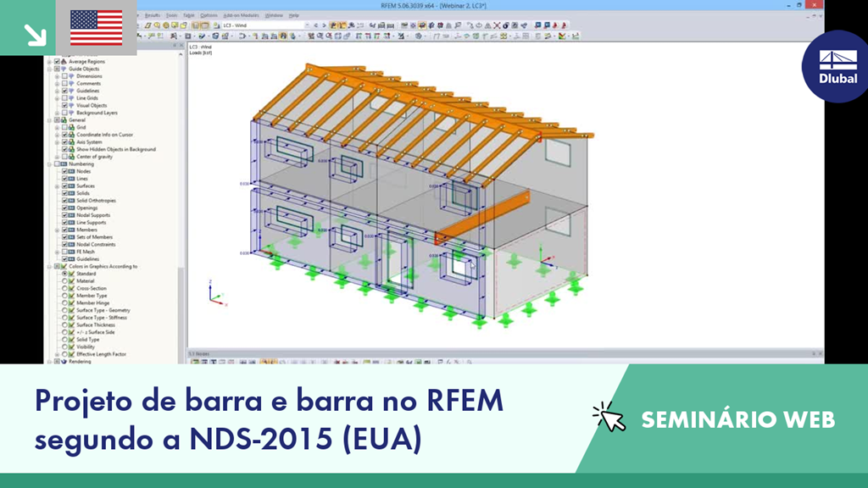Toggle the Line Grids checkbox
868x488 pixels.
(x=64, y=98)
